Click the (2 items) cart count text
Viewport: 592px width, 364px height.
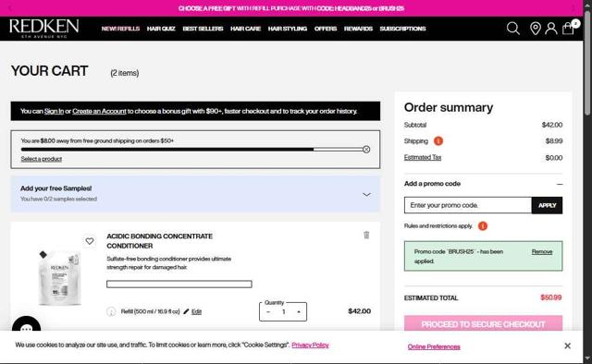125,73
